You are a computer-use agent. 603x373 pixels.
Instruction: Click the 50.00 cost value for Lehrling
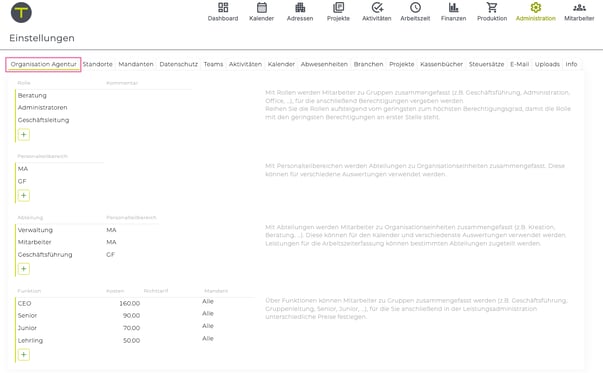coord(132,340)
